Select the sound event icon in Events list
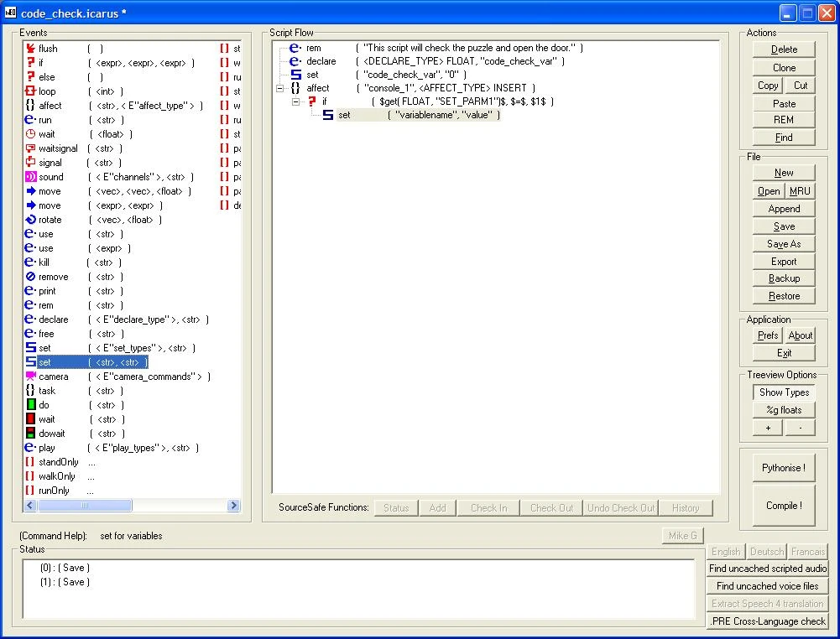The image size is (840, 639). (x=31, y=177)
